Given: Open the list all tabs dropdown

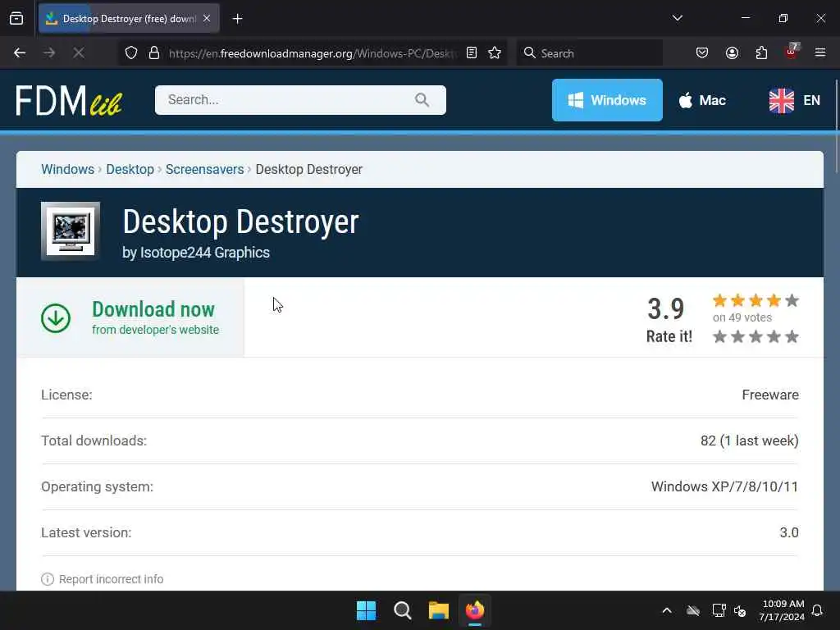Looking at the screenshot, I should click(677, 19).
